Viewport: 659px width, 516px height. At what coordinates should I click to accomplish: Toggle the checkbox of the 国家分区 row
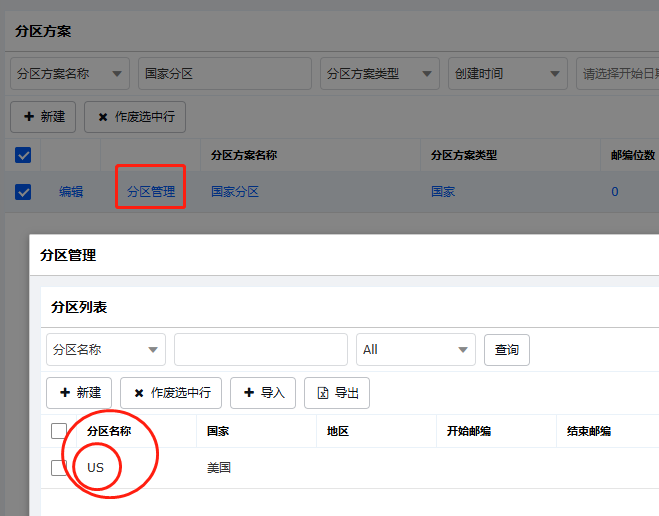pos(23,192)
